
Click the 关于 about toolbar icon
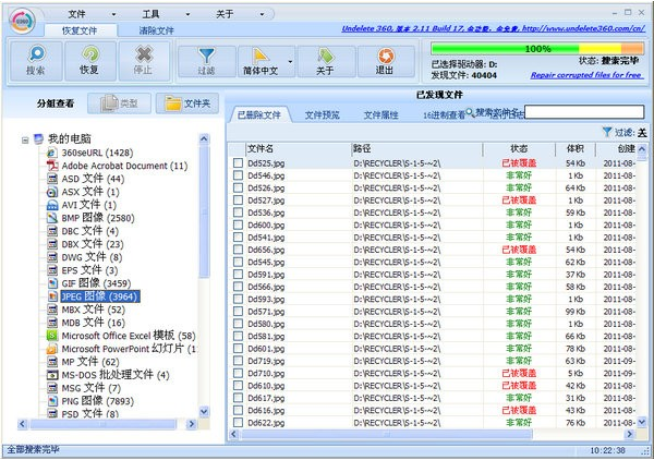click(325, 62)
